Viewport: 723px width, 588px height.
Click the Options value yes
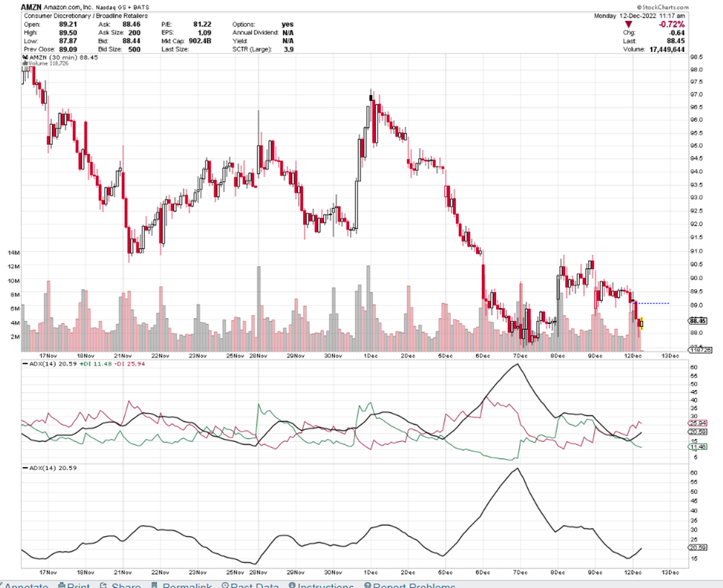(287, 24)
